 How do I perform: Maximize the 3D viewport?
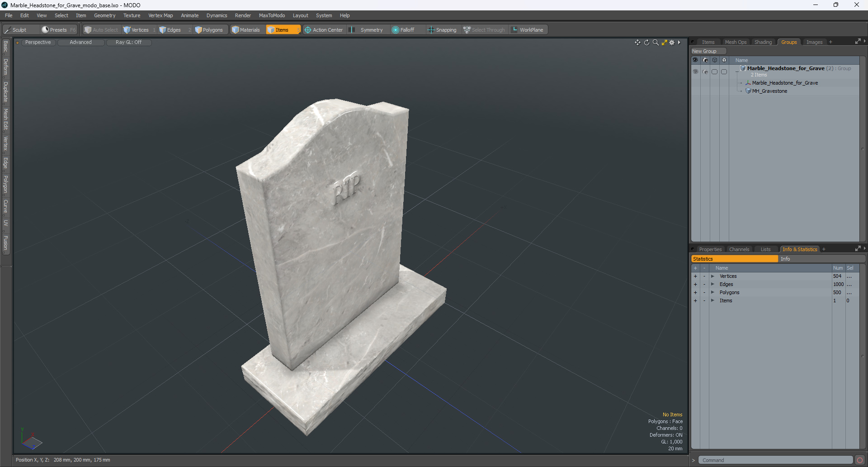[664, 43]
